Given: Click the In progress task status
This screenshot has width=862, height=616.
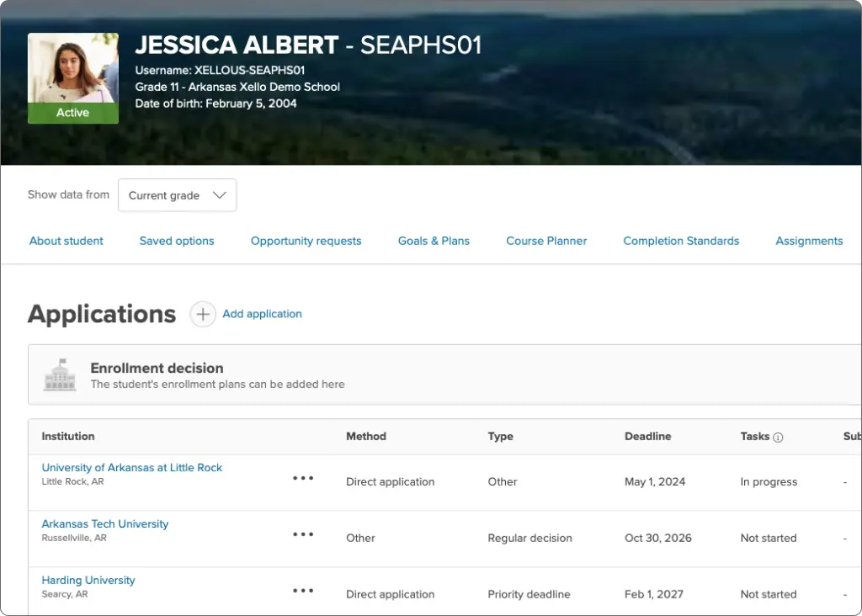Looking at the screenshot, I should tap(769, 482).
